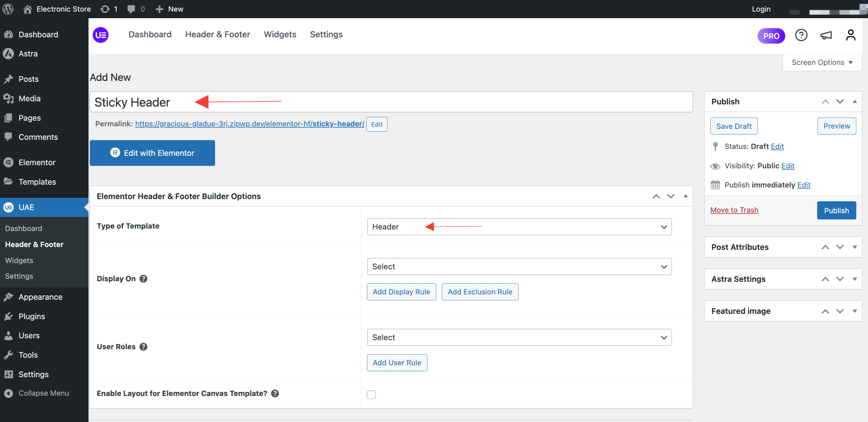Viewport: 868px width, 422px height.
Task: Open the Widgets tab in plugin header
Action: click(280, 34)
